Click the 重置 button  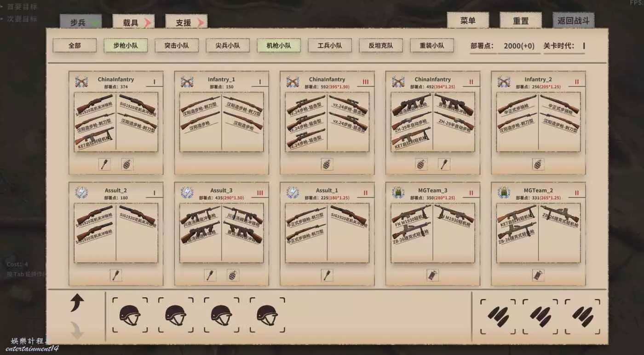pyautogui.click(x=521, y=21)
